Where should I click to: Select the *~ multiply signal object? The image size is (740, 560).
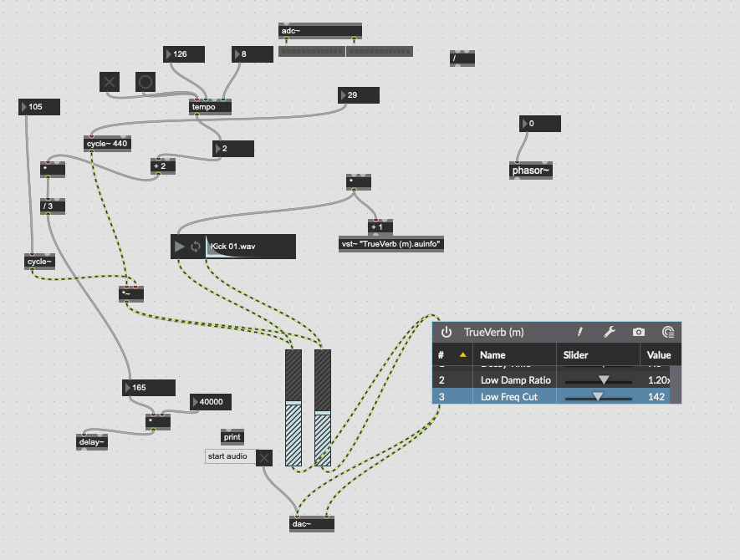[131, 293]
